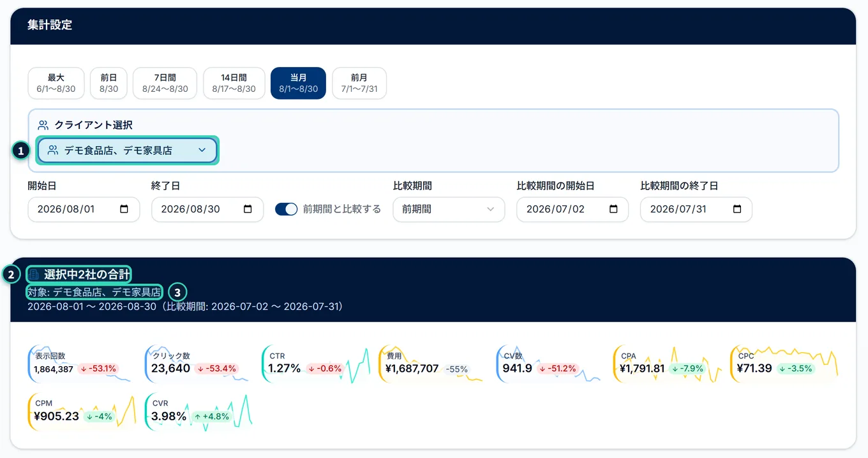Click document icon next to 選択中2社の合計
868x458 pixels.
pyautogui.click(x=34, y=275)
